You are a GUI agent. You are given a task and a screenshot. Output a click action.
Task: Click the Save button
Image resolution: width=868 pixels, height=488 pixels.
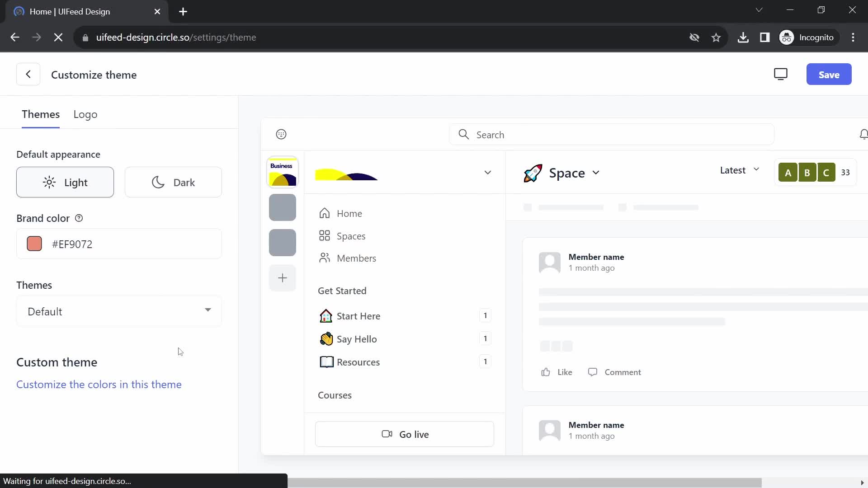pos(829,74)
